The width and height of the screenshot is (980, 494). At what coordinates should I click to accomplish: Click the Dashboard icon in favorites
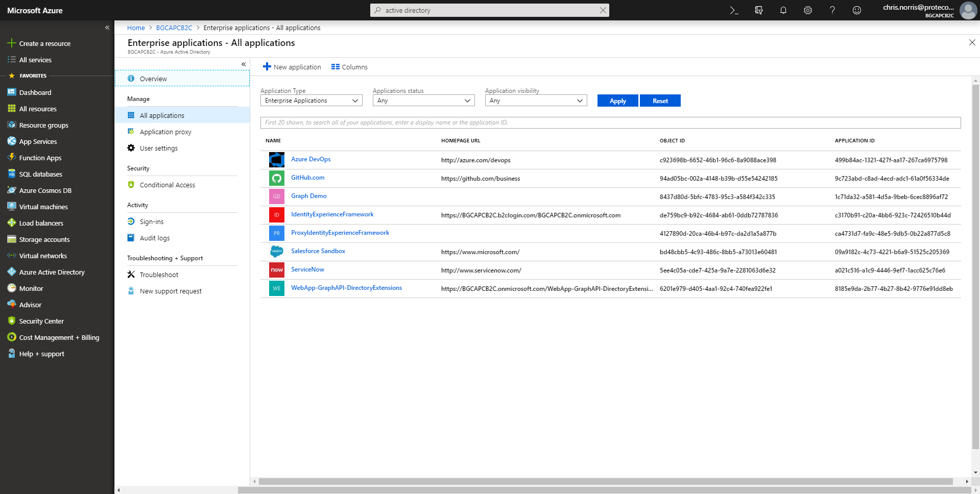tap(12, 92)
